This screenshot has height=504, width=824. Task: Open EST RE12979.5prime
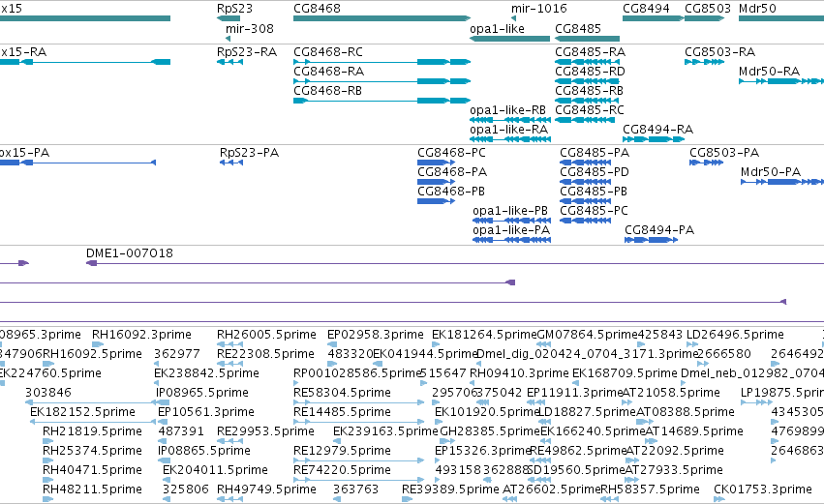point(342,452)
